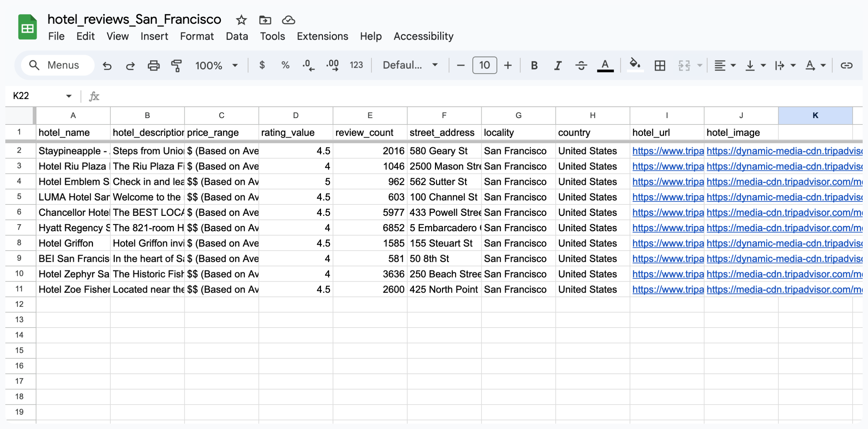This screenshot has width=868, height=429.
Task: Check the cloud document status icon
Action: (288, 20)
